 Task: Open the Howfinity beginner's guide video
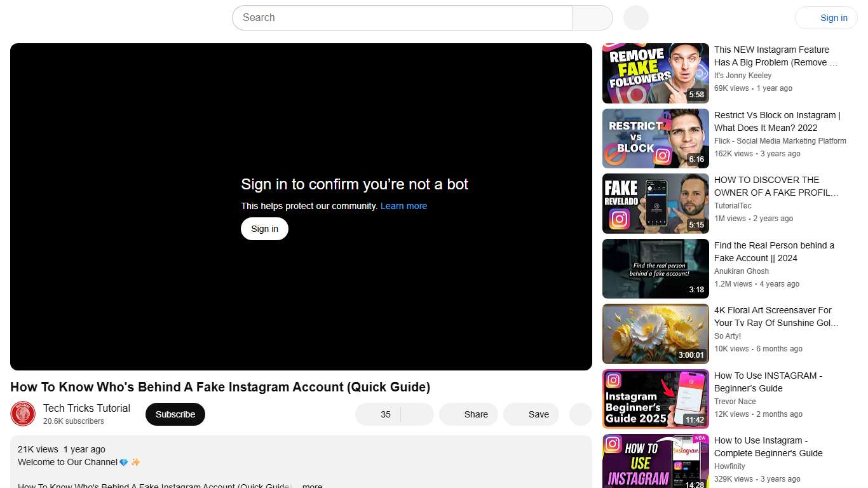pyautogui.click(x=768, y=447)
